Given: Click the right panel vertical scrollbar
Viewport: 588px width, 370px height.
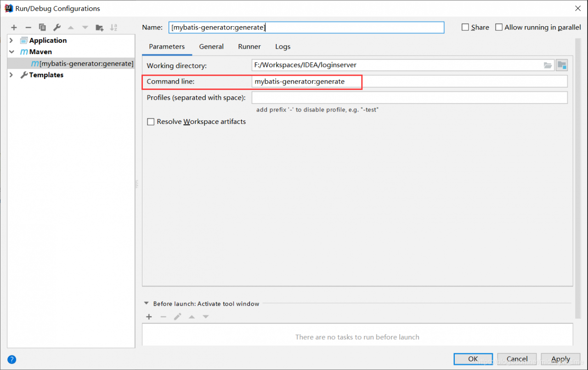Looking at the screenshot, I should click(578, 179).
